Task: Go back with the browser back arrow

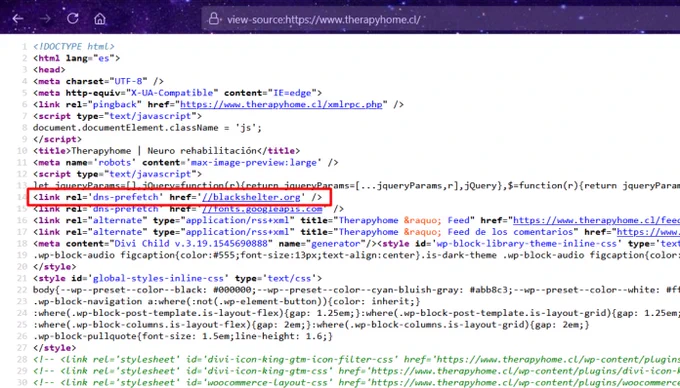Action: (x=18, y=19)
